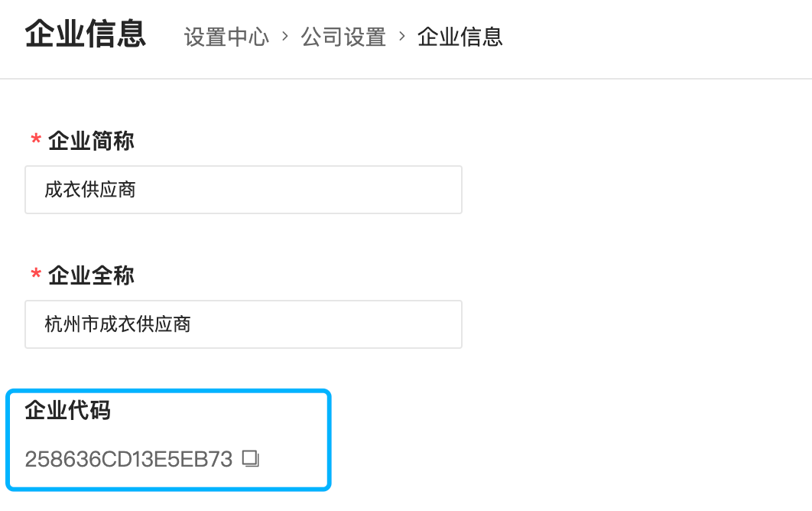Click the 企业全称 field label
This screenshot has width=812, height=511.
[91, 275]
